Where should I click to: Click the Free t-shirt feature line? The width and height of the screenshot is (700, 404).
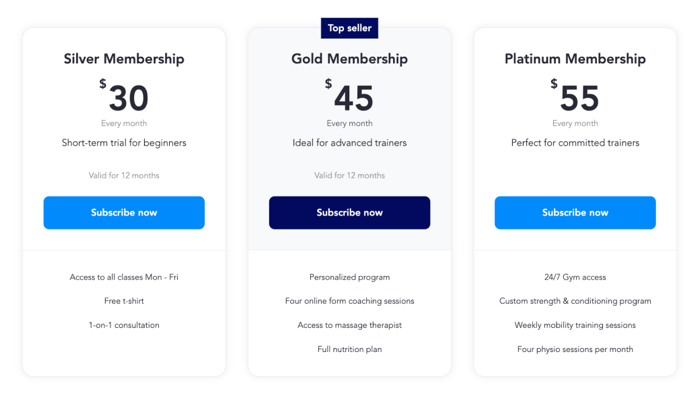point(124,301)
